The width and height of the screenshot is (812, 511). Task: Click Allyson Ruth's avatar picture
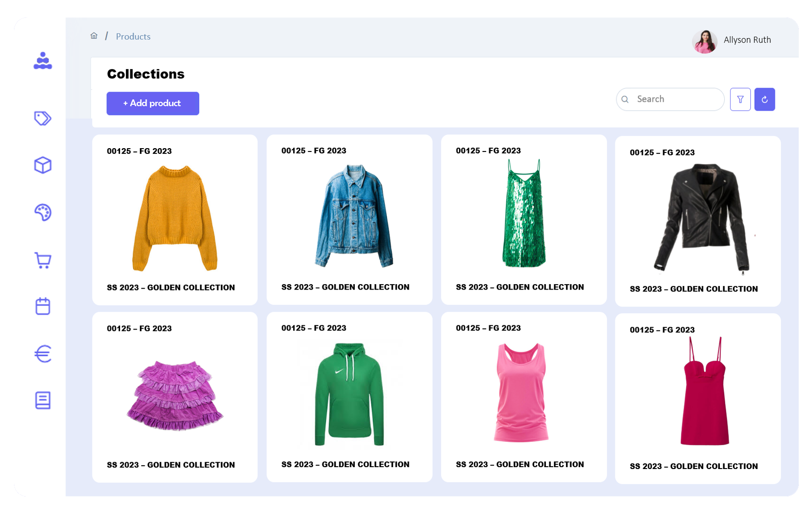704,41
